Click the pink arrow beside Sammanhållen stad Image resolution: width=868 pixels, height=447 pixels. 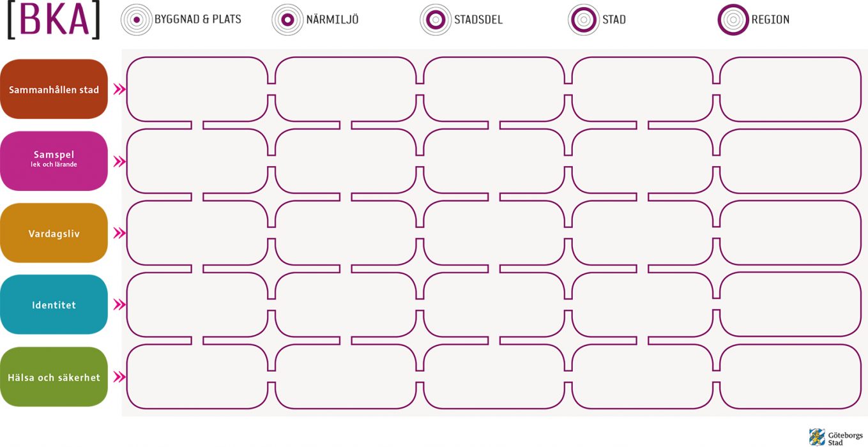(x=119, y=89)
